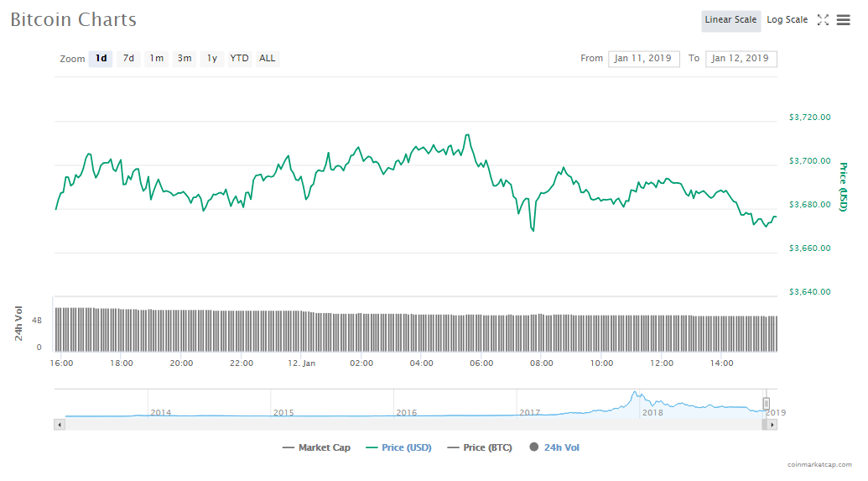Open the To date field

741,59
